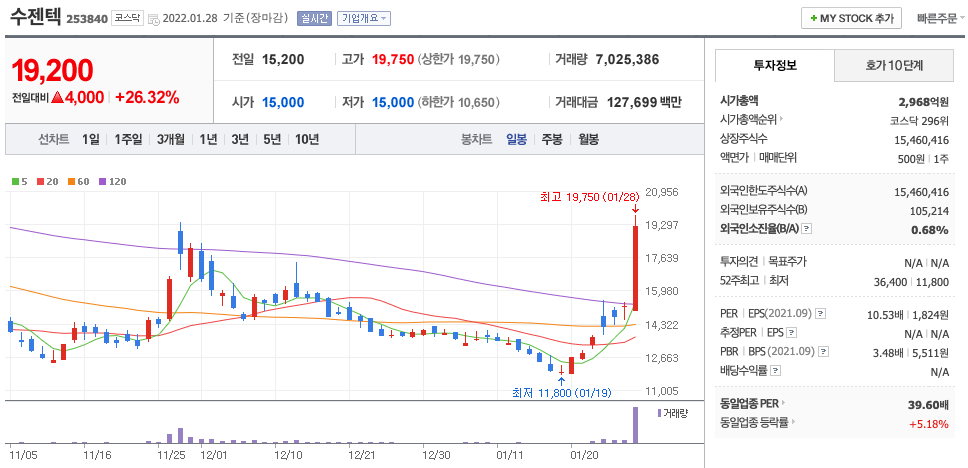Select the 월봉 monthly candle chart
This screenshot has height=468, width=968.
pyautogui.click(x=588, y=140)
